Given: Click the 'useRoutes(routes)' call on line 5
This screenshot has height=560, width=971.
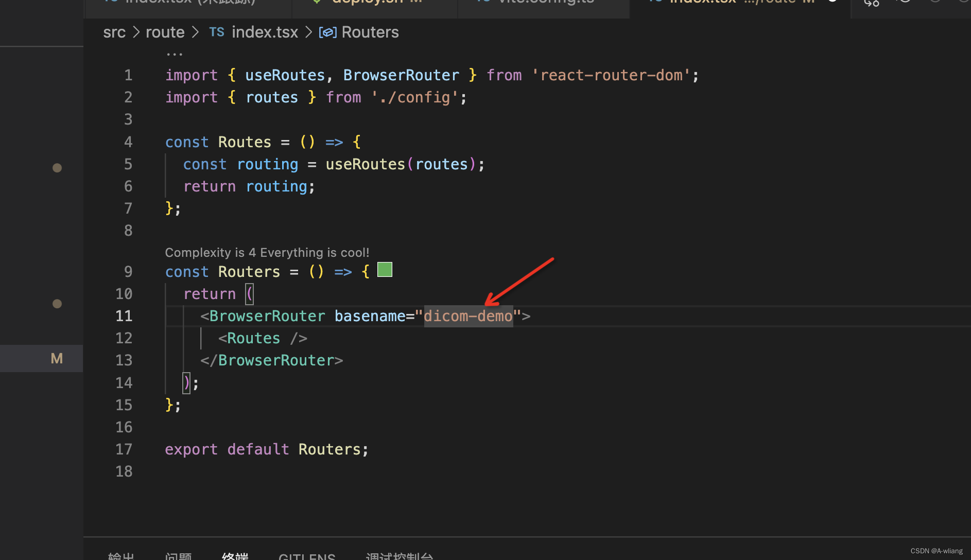Looking at the screenshot, I should (402, 164).
